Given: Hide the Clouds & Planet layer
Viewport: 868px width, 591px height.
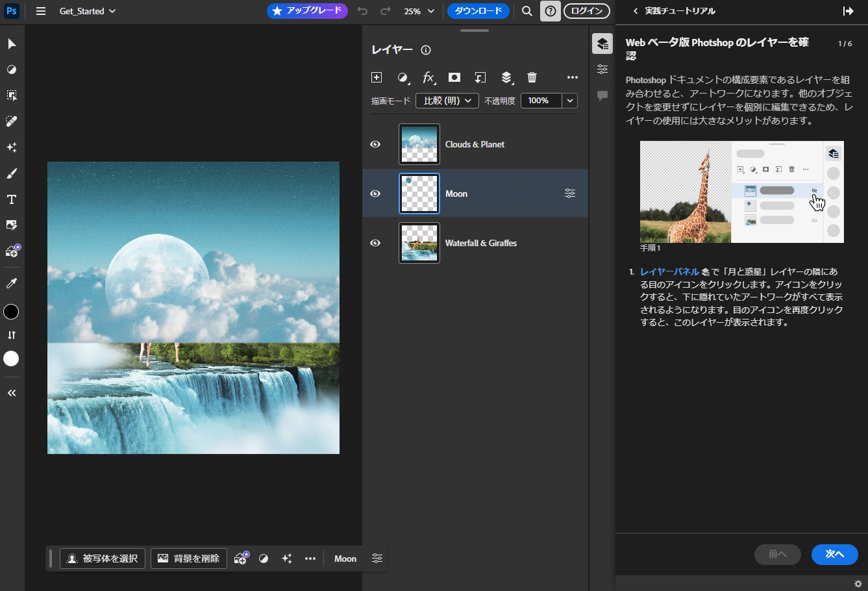Looking at the screenshot, I should pos(375,144).
